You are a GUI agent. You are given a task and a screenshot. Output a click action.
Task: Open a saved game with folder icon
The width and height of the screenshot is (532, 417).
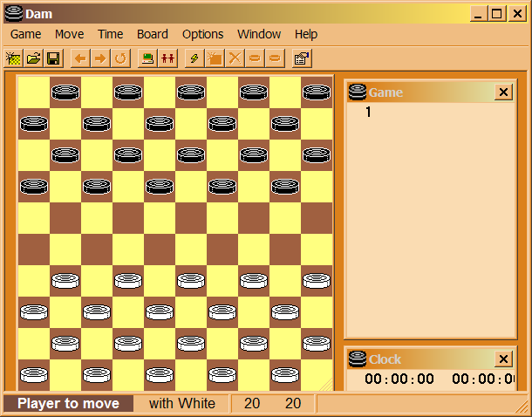tap(33, 58)
